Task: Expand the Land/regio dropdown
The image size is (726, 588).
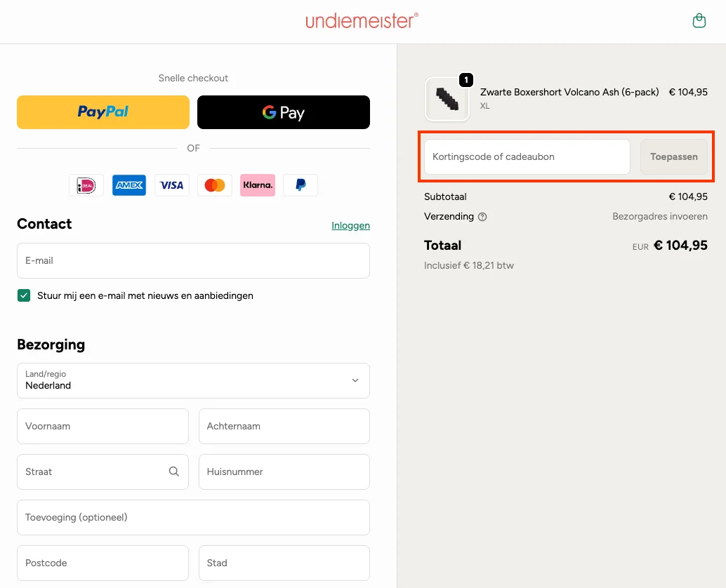Action: (x=193, y=380)
